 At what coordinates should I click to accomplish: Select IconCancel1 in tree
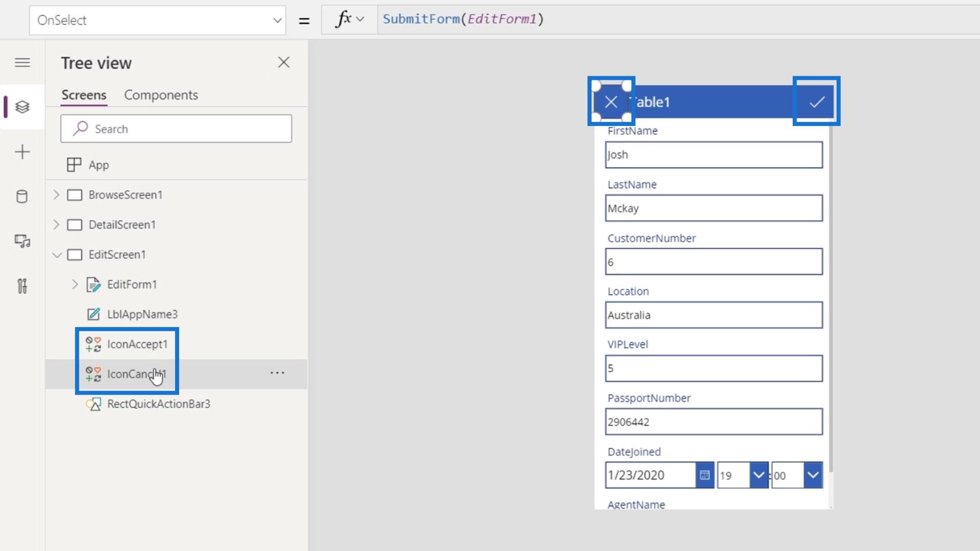[136, 374]
